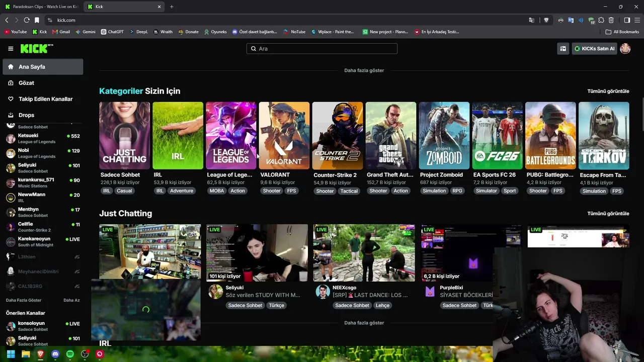Open the Brave Shields lion icon

tap(546, 20)
